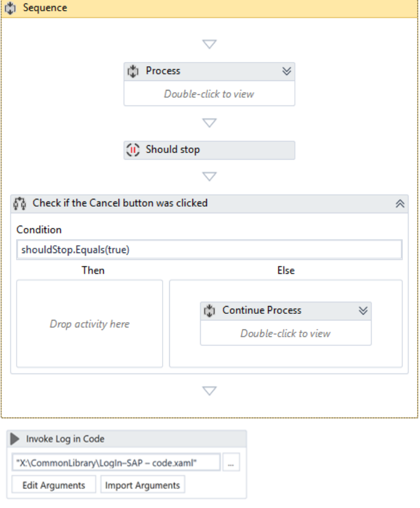This screenshot has height=508, width=420.
Task: Open the Edit Arguments dialog
Action: [54, 485]
